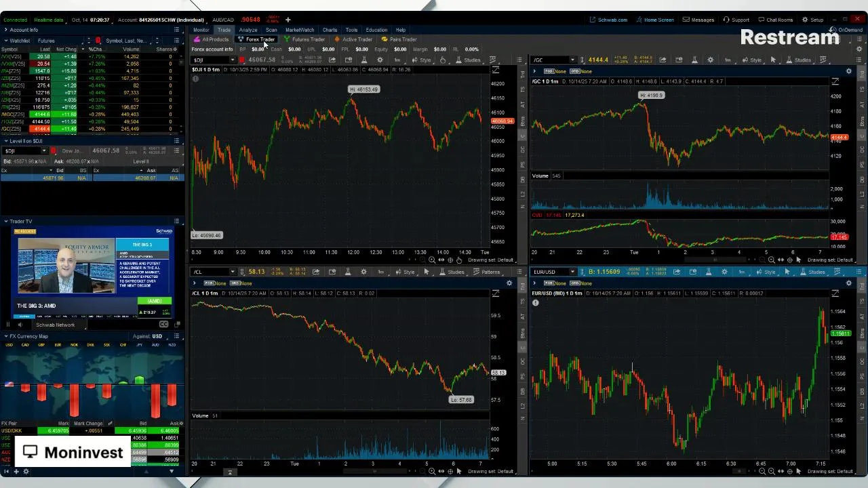This screenshot has height=488, width=868.
Task: Open symbol dropdown arrow next to $DJI
Action: click(x=233, y=60)
